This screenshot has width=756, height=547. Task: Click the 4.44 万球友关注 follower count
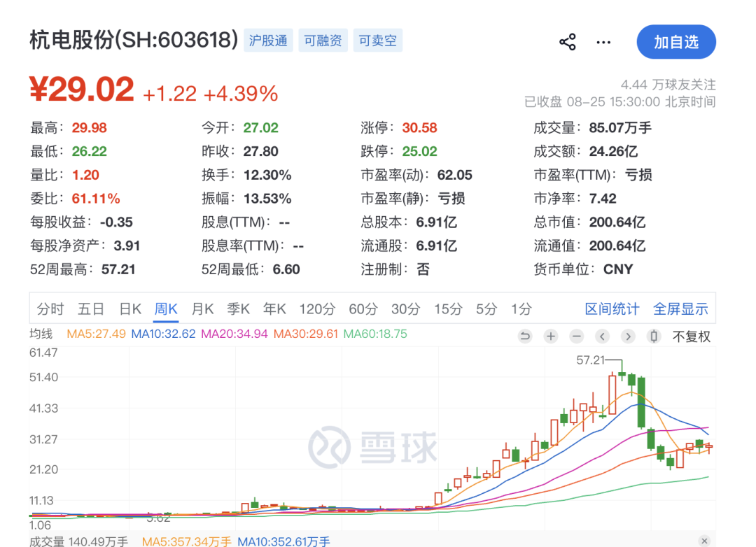tap(668, 85)
